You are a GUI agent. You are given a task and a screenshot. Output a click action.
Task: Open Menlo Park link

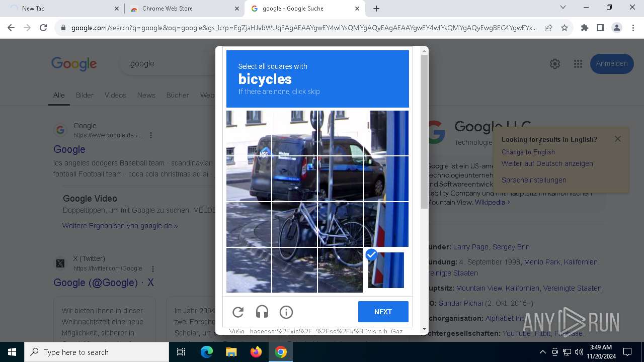(542, 262)
